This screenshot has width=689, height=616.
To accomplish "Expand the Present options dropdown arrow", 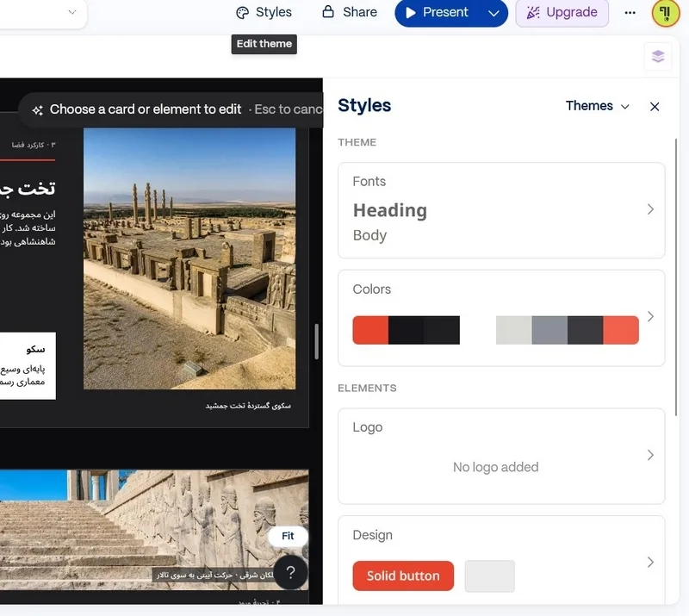I will click(493, 13).
